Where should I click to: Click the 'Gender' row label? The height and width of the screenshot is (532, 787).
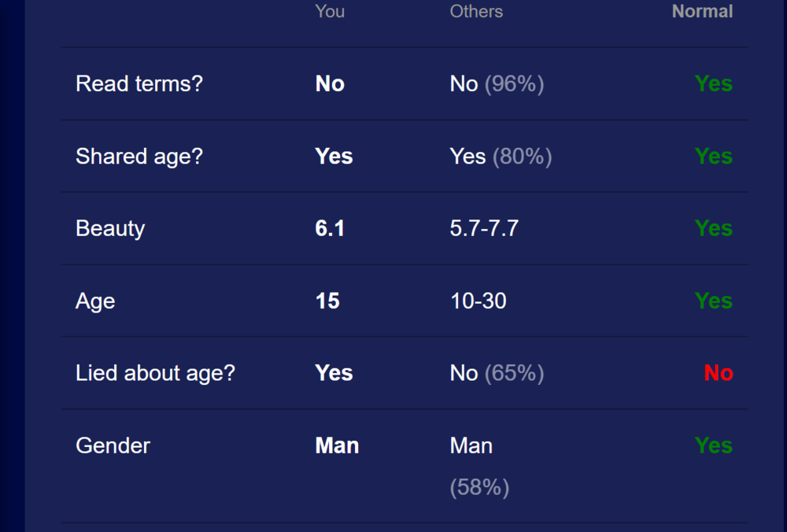click(x=113, y=445)
